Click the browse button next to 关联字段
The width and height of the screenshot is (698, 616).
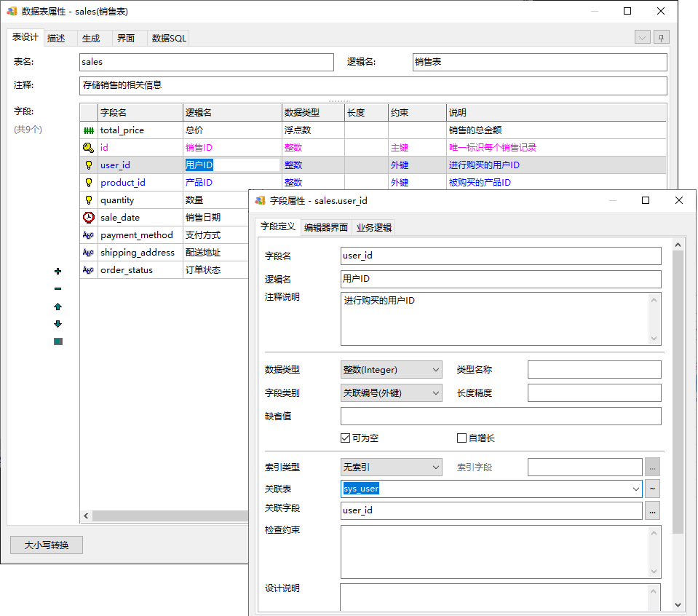pyautogui.click(x=652, y=511)
